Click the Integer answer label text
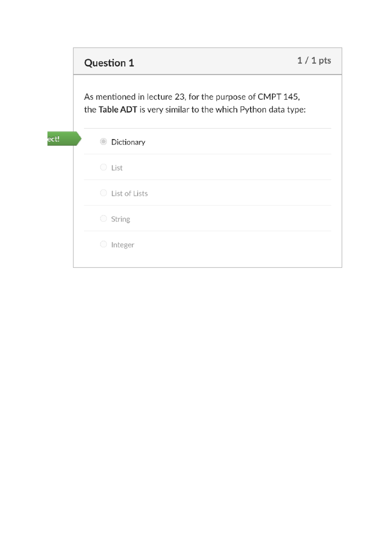Image resolution: width=392 pixels, height=555 pixels. (x=122, y=245)
